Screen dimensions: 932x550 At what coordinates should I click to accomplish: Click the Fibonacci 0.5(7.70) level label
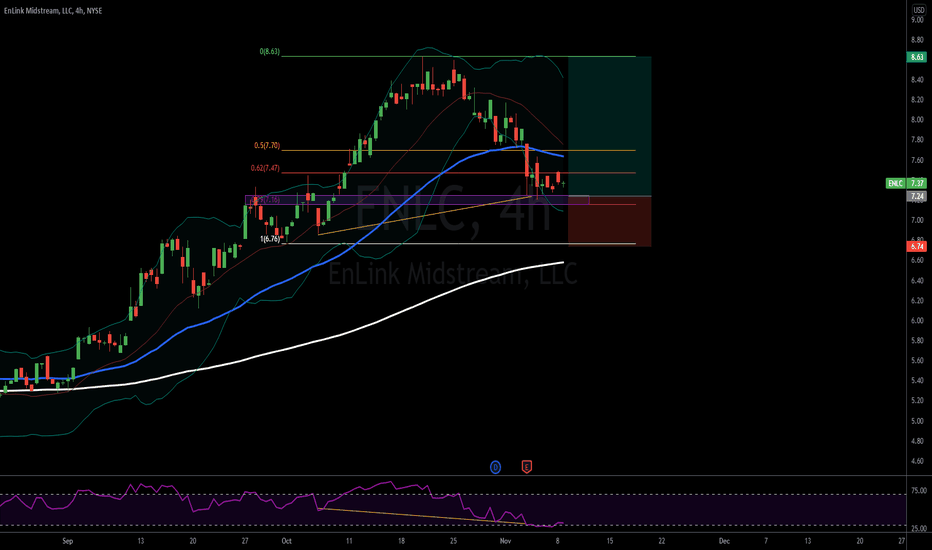click(x=267, y=146)
